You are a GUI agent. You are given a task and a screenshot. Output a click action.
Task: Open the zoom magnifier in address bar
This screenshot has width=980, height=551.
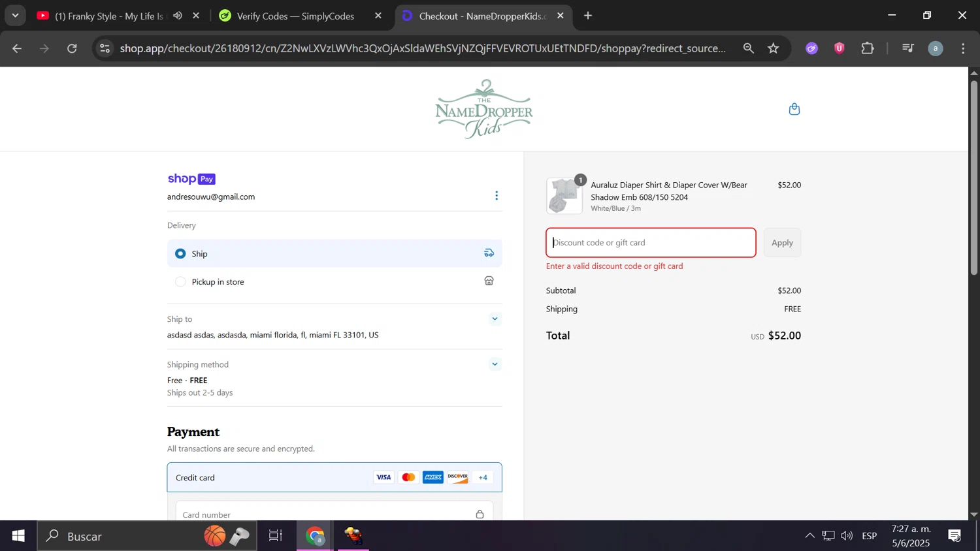point(749,48)
